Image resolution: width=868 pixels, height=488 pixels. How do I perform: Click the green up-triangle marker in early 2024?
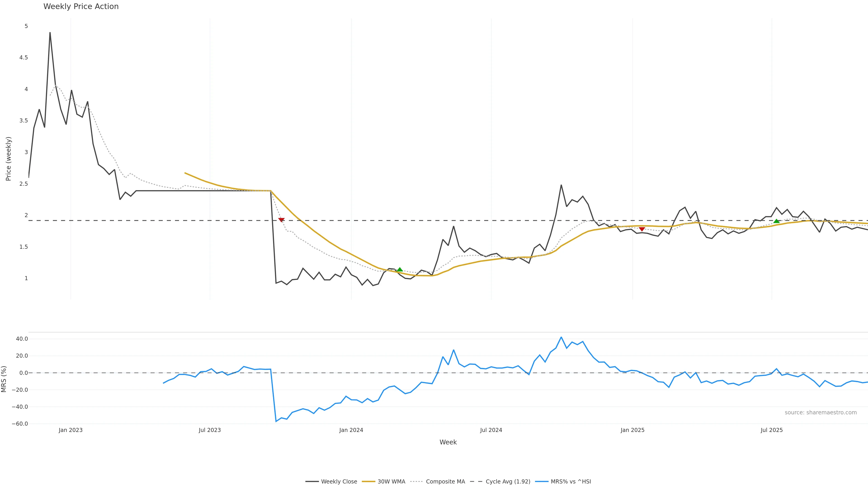[x=400, y=270]
